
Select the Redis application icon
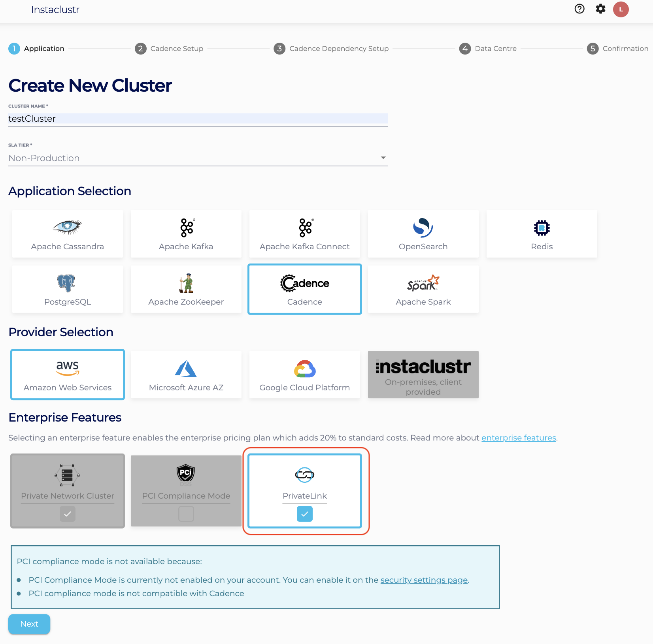542,228
